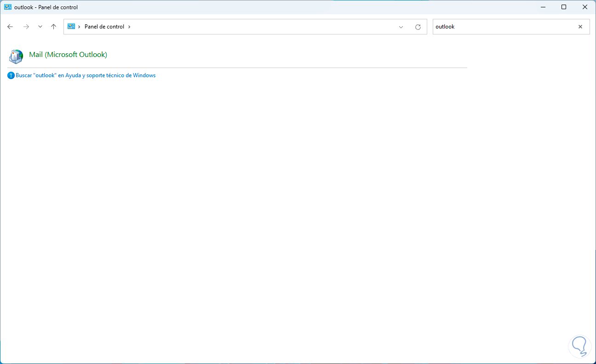Open address bar history dropdown

pyautogui.click(x=401, y=27)
